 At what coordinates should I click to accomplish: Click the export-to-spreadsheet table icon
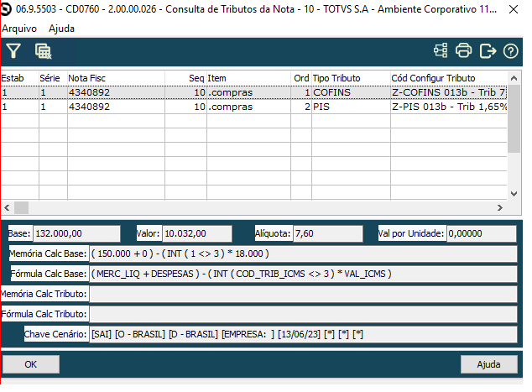(x=43, y=51)
